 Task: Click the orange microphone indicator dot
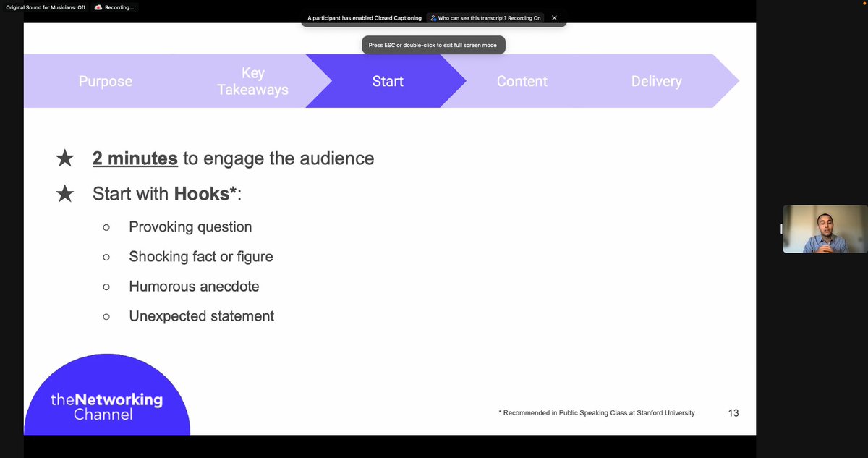tap(863, 2)
